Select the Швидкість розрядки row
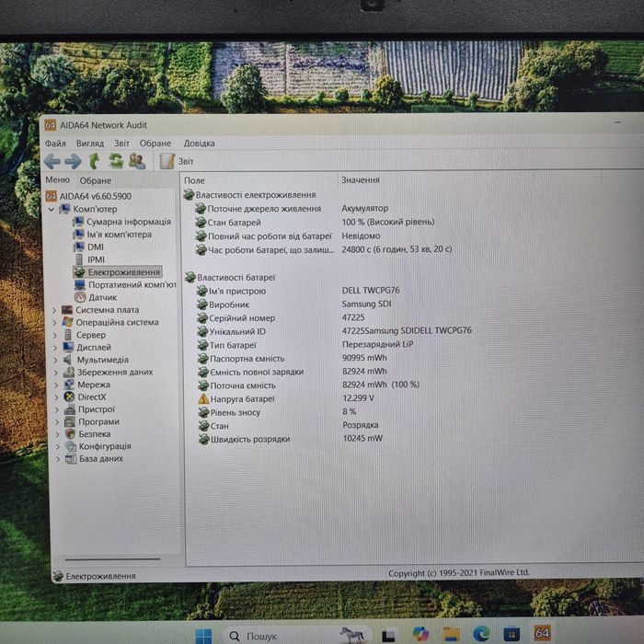This screenshot has width=644, height=644. click(291, 439)
